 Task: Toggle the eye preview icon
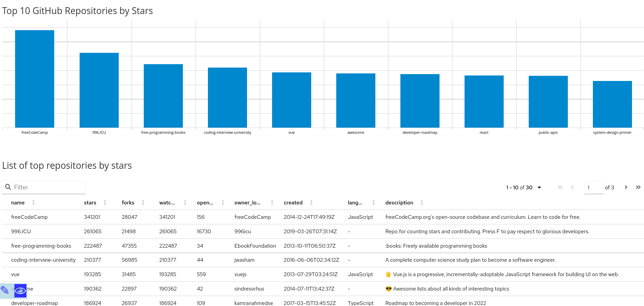(21, 291)
